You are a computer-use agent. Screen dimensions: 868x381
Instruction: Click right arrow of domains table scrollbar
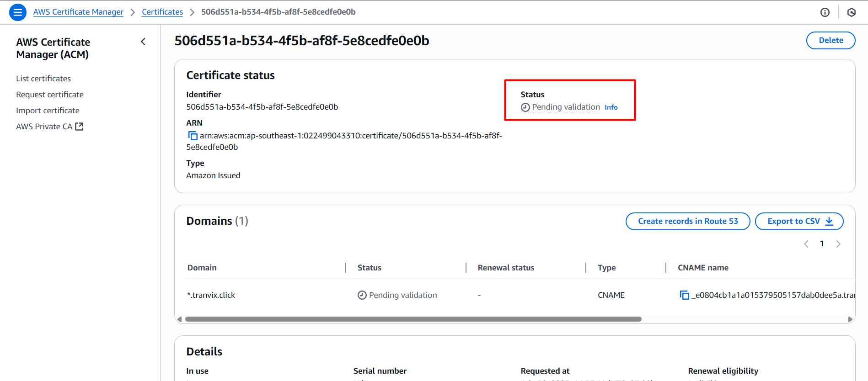click(850, 319)
